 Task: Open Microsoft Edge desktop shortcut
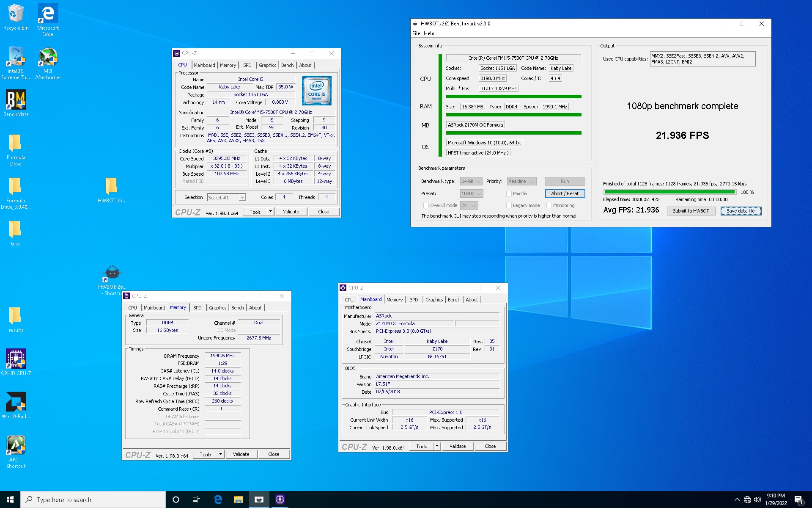[48, 20]
